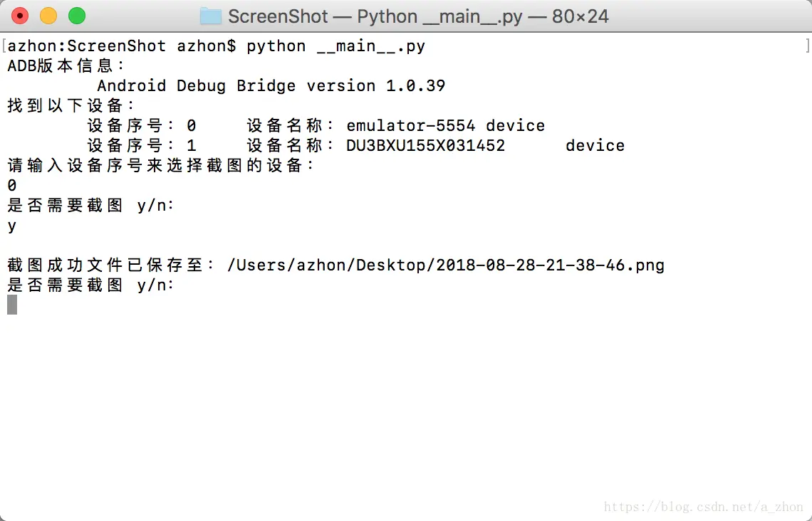The height and width of the screenshot is (521, 812).
Task: Click the 'python __main__.py' command text
Action: point(335,46)
